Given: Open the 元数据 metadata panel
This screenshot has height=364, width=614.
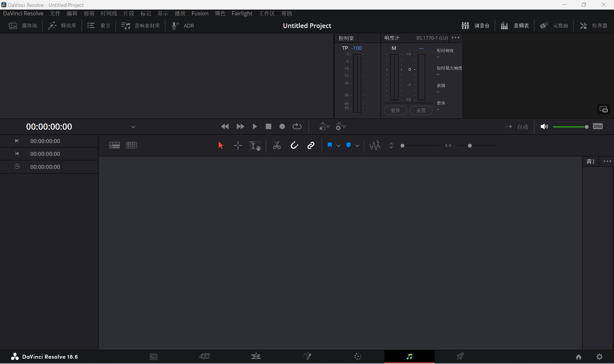Looking at the screenshot, I should pos(554,26).
